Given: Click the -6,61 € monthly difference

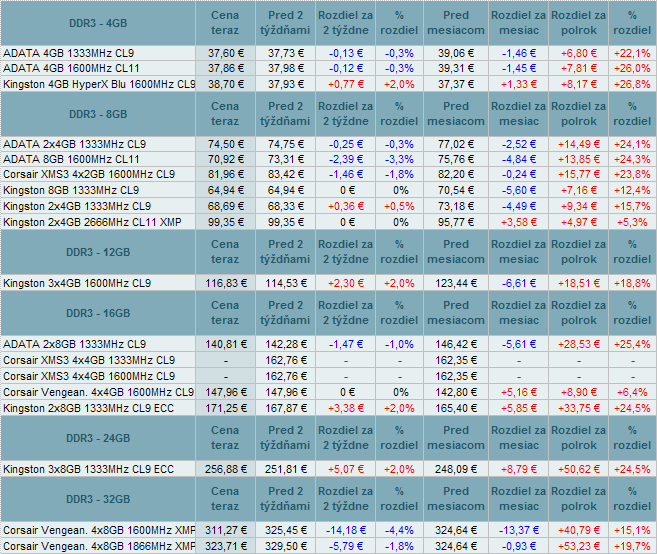Looking at the screenshot, I should coord(519,283).
